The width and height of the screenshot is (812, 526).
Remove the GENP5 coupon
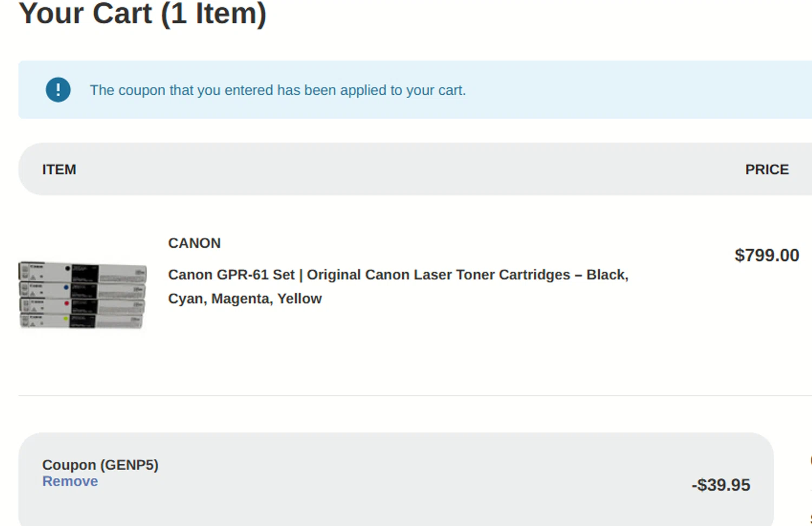point(70,481)
